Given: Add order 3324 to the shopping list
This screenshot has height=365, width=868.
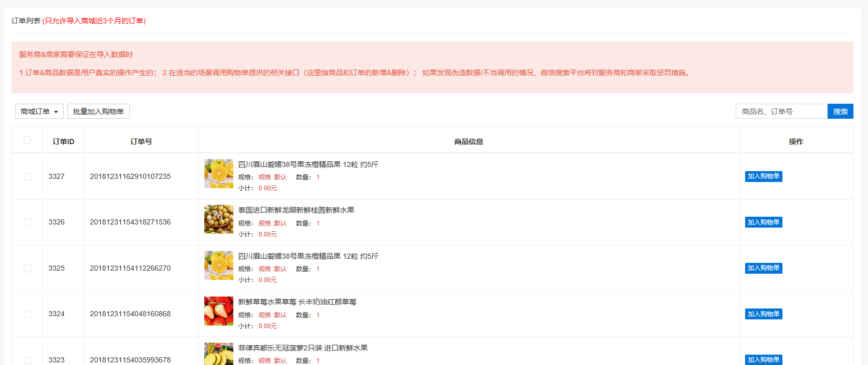Looking at the screenshot, I should (x=763, y=314).
